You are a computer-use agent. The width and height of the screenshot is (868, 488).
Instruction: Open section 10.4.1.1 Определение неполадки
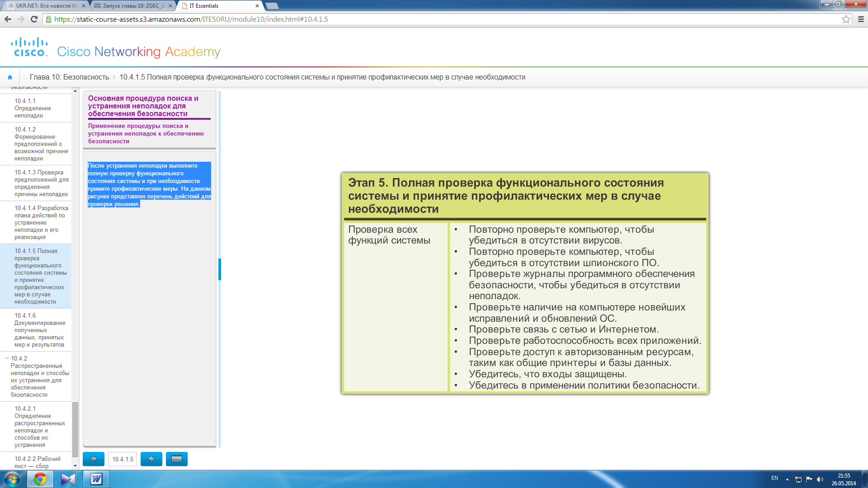click(x=36, y=108)
